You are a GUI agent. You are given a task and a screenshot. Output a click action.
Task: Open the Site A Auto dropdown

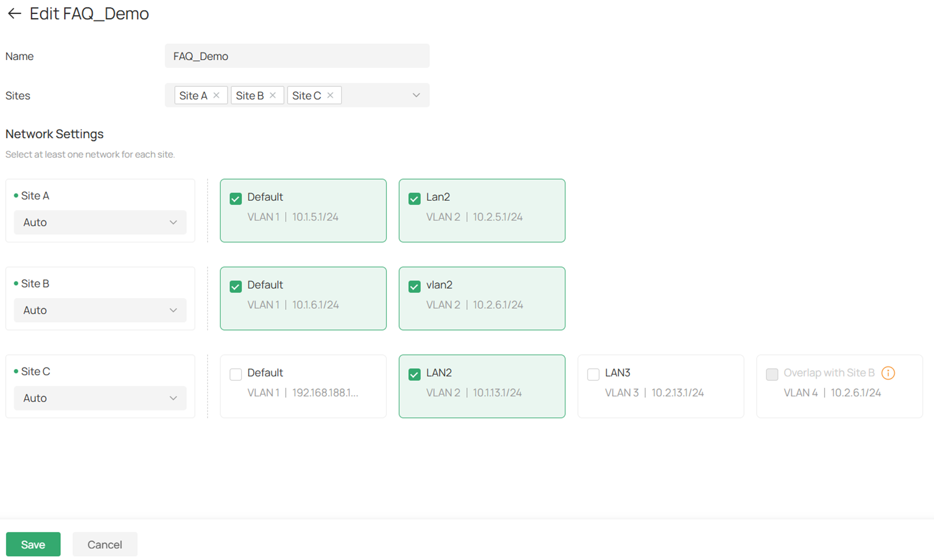[100, 222]
